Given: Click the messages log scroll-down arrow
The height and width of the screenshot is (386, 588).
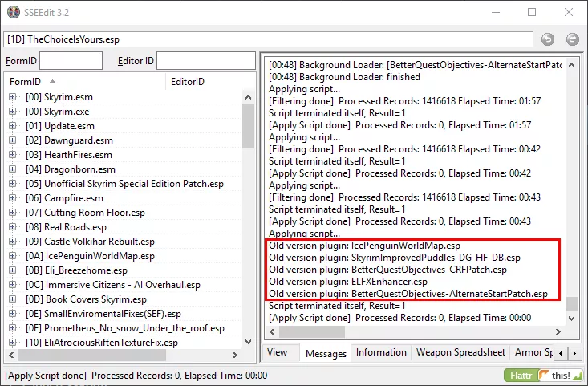Looking at the screenshot, I should tap(571, 319).
